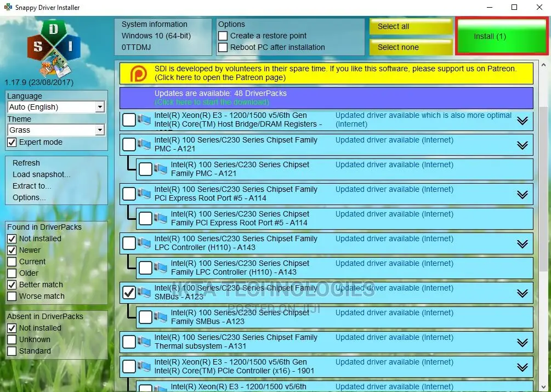Click device icon of top-level PMC - A121 row

point(144,144)
